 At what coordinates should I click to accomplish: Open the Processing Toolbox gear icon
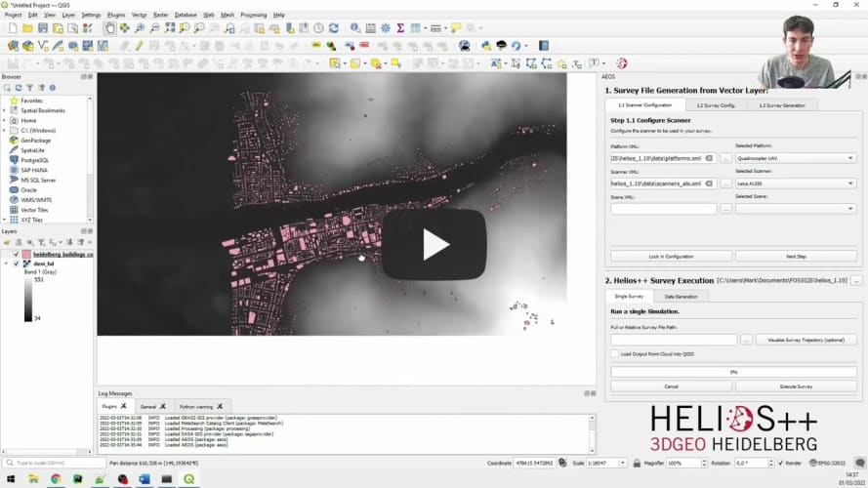tap(386, 28)
